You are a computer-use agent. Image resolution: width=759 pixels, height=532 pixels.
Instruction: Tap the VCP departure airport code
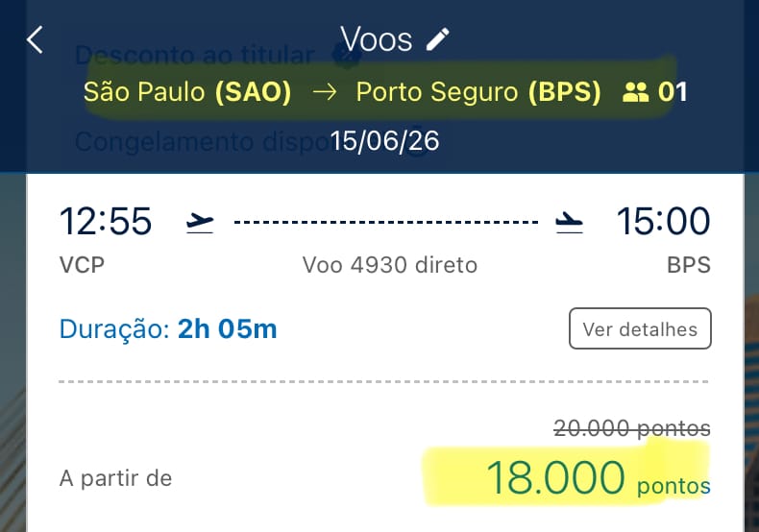point(82,264)
